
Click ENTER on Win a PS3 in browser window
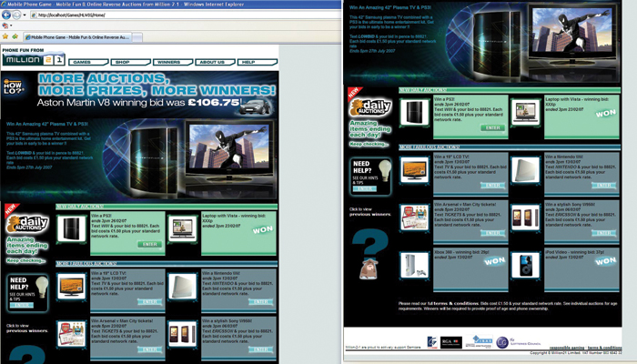point(150,244)
